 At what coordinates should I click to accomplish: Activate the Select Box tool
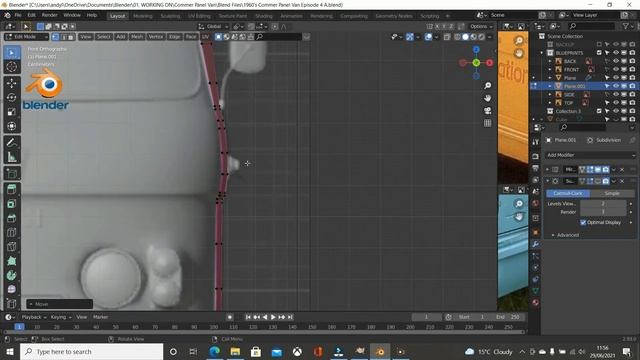click(x=12, y=53)
